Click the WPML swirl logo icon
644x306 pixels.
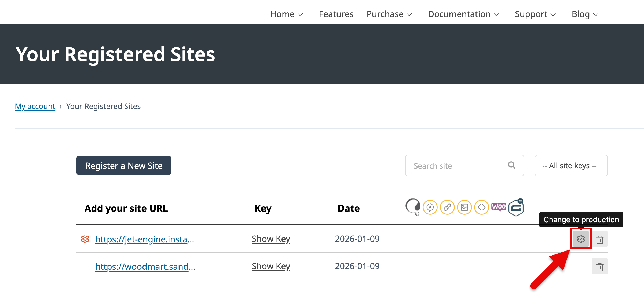413,207
